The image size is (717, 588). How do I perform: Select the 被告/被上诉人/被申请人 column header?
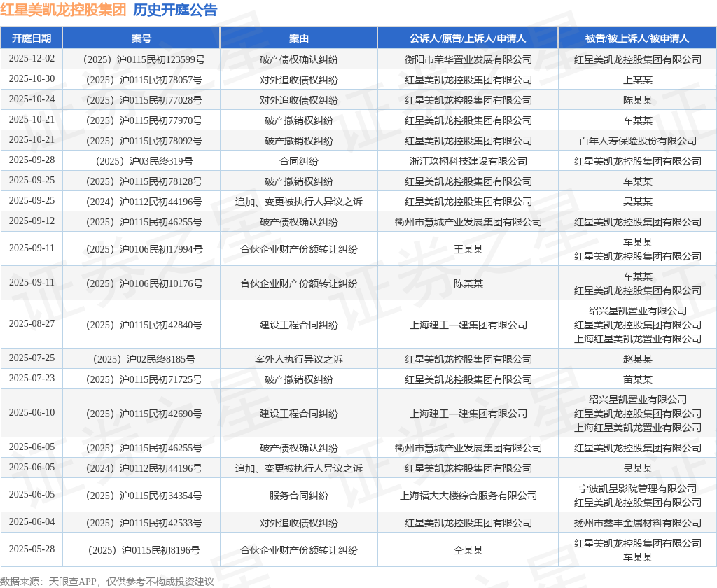point(637,38)
